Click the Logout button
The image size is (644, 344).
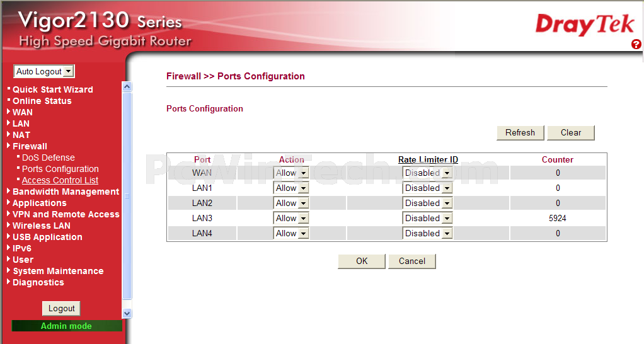click(62, 309)
